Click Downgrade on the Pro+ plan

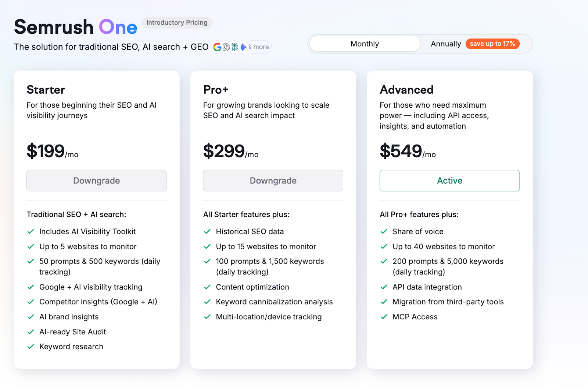(273, 180)
